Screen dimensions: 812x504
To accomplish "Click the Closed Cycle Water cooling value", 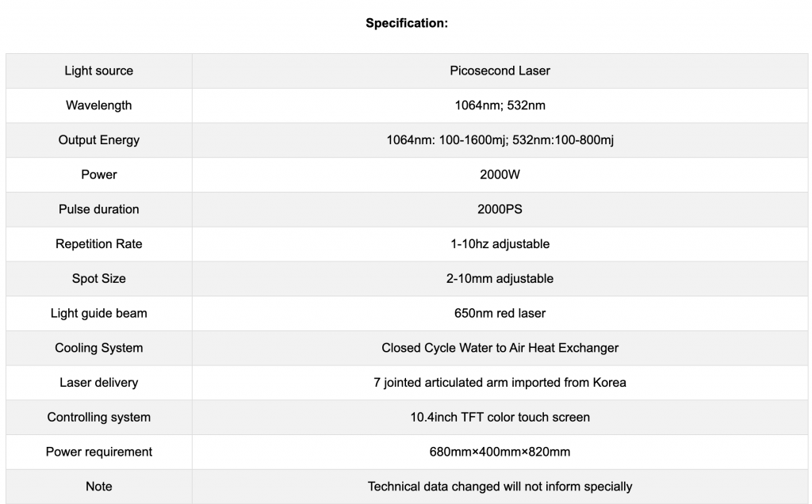I will [500, 348].
